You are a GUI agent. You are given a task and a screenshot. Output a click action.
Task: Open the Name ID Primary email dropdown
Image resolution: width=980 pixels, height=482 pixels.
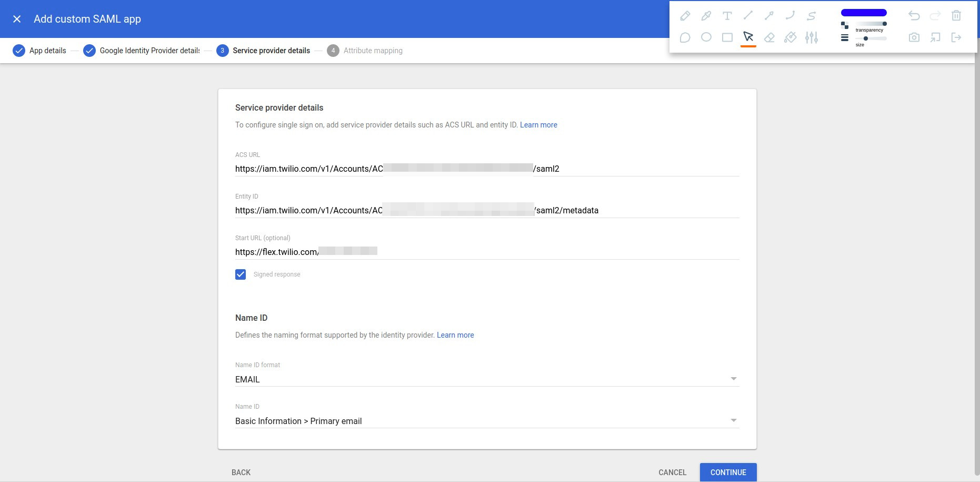pyautogui.click(x=487, y=421)
